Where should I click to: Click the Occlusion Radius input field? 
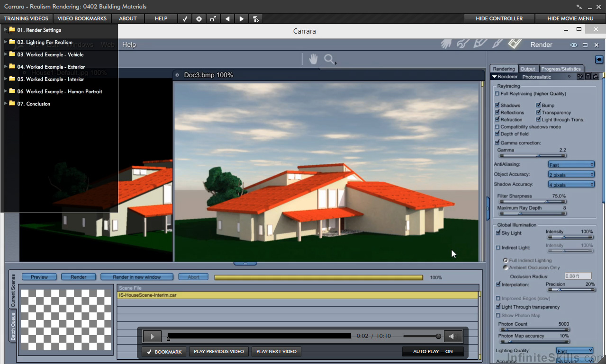[x=578, y=276]
